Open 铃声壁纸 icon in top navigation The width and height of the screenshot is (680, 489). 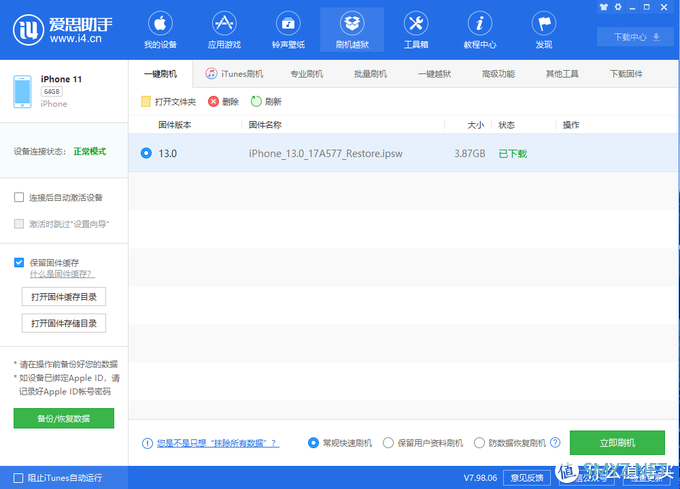pos(288,23)
